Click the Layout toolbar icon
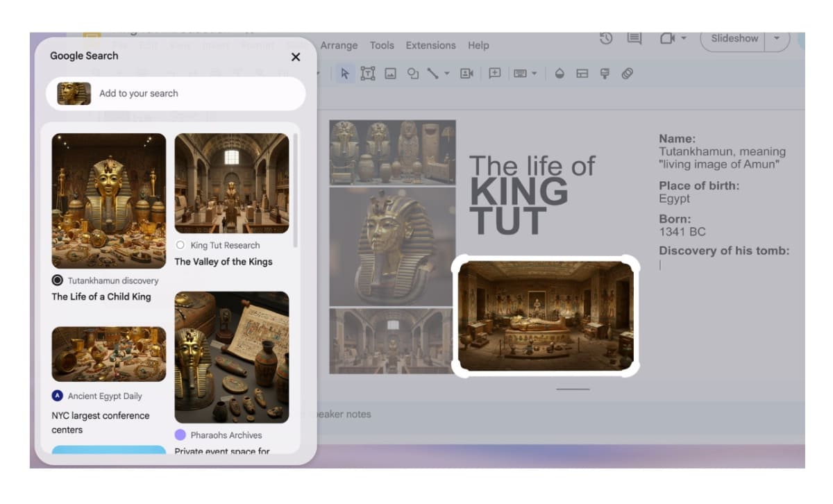 click(582, 74)
